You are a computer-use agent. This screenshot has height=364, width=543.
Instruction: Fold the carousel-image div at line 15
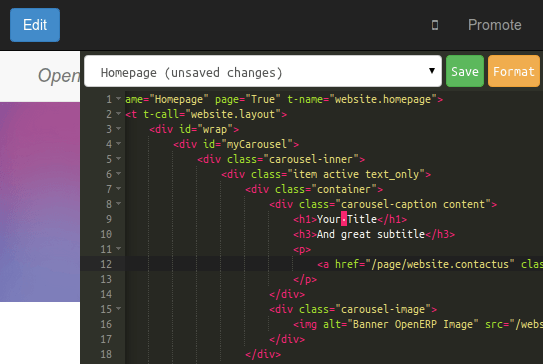[118, 309]
